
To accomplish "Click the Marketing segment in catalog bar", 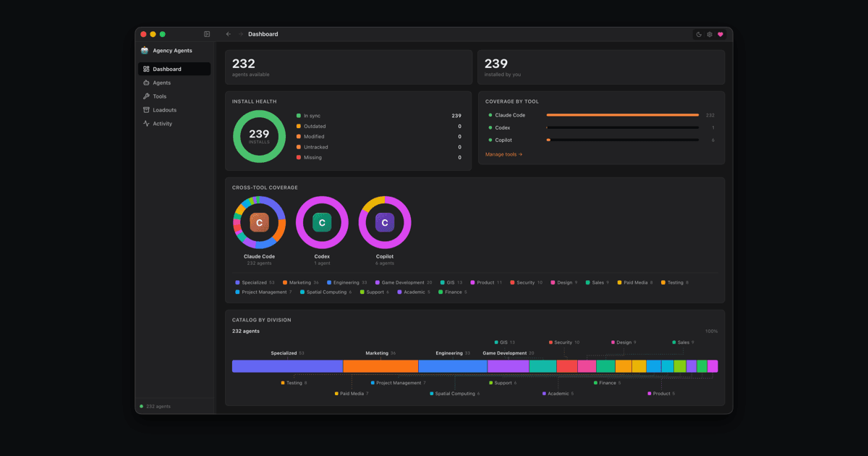I will (x=380, y=366).
